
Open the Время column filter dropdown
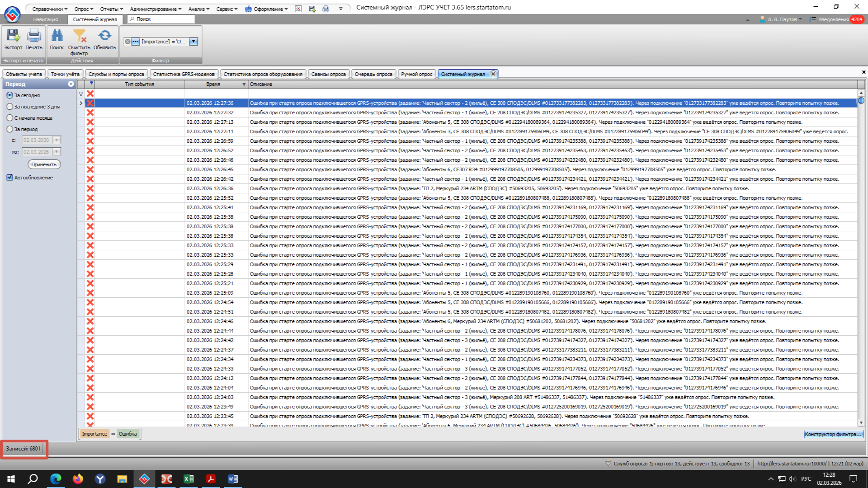click(244, 84)
